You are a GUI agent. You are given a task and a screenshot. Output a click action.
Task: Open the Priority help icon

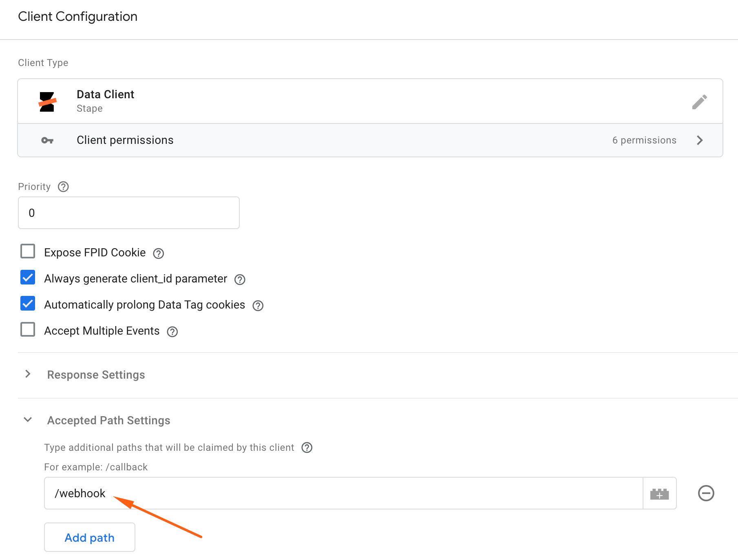click(63, 187)
